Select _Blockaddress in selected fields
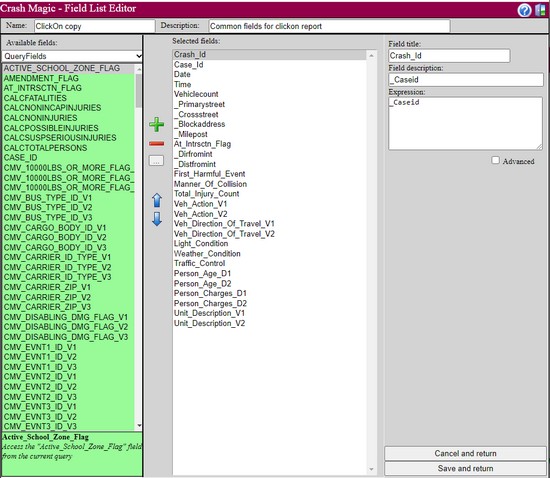This screenshot has height=478, width=550. pos(269,124)
